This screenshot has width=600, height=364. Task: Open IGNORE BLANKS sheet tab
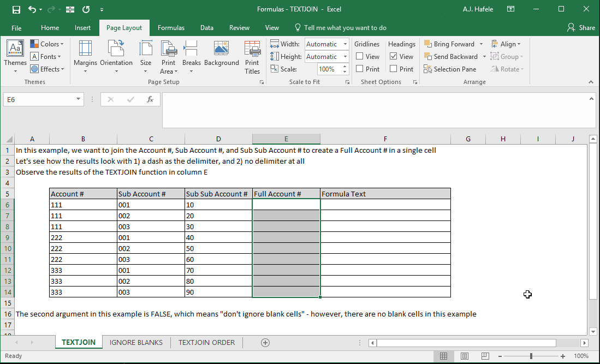click(136, 343)
